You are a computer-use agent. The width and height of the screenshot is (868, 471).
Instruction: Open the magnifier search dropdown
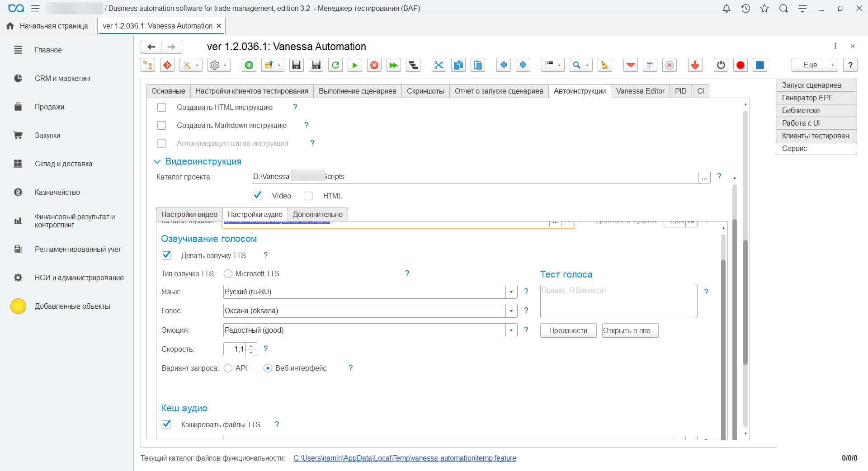point(581,65)
